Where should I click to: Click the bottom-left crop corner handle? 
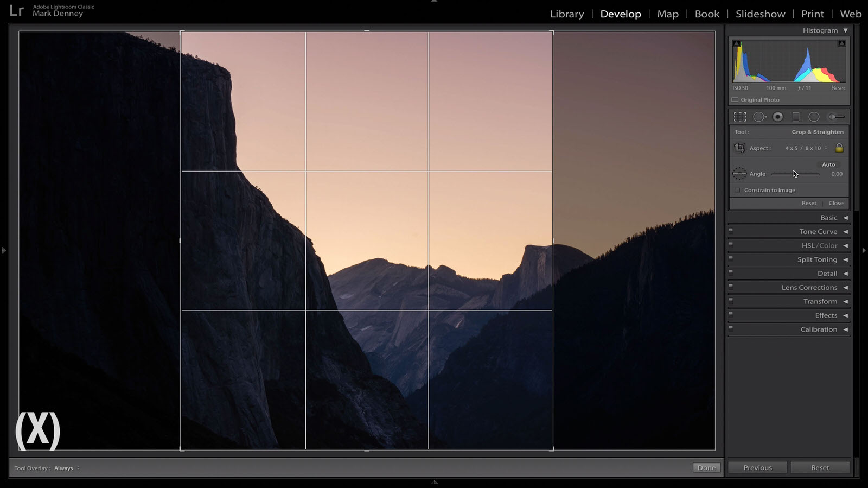[x=182, y=449]
